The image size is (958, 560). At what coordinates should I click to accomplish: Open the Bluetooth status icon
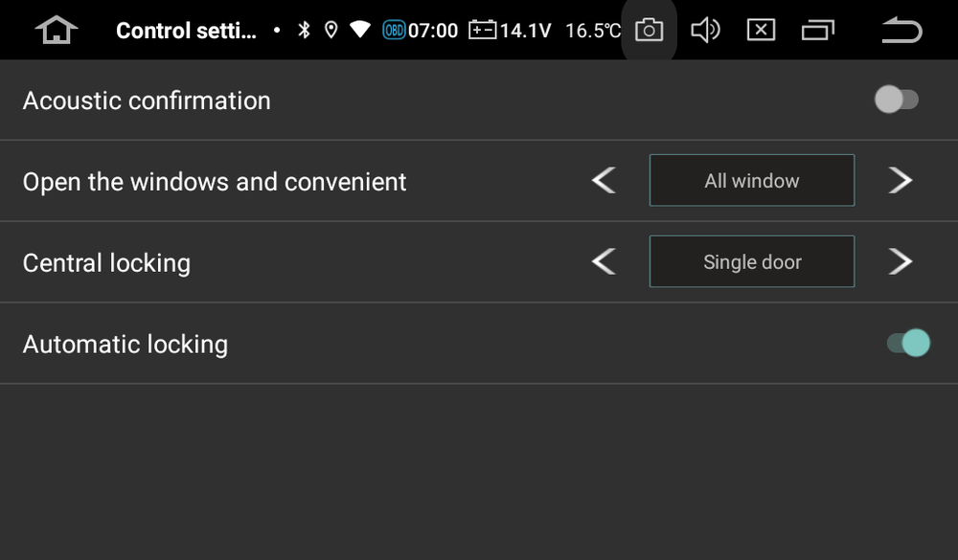click(303, 30)
